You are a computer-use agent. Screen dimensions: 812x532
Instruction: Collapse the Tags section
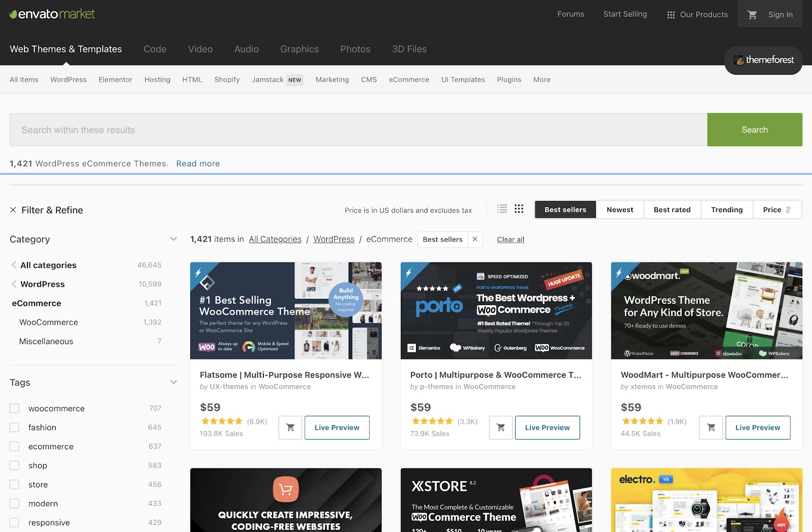pos(174,382)
